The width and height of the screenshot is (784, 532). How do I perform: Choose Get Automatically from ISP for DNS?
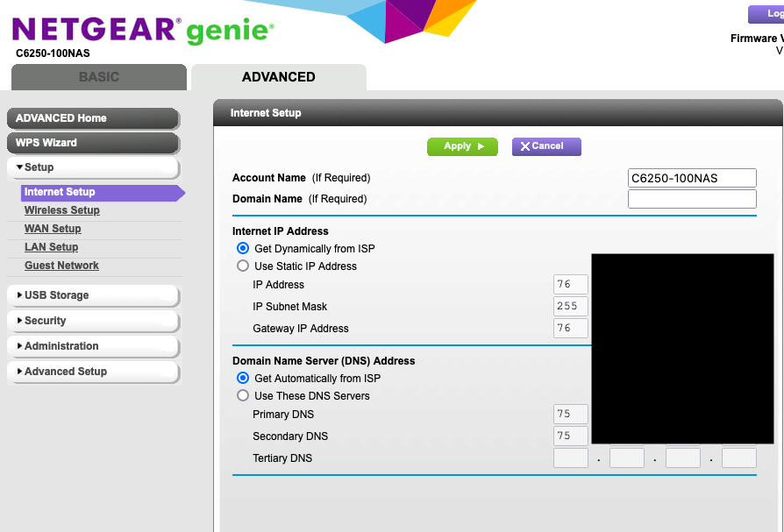[243, 378]
